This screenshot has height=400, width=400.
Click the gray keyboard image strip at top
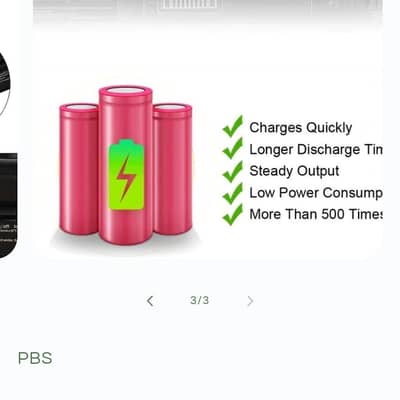(207, 11)
